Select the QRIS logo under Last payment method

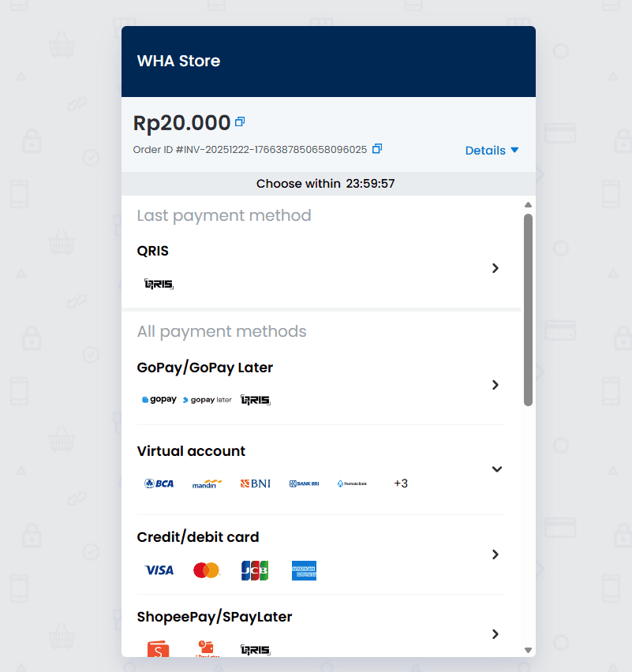[x=159, y=284]
